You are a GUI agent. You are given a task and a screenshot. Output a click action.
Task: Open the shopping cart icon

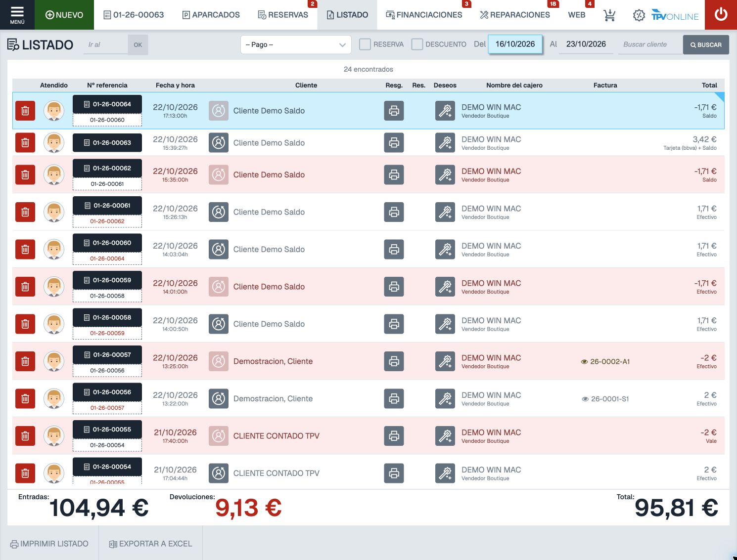pyautogui.click(x=609, y=15)
